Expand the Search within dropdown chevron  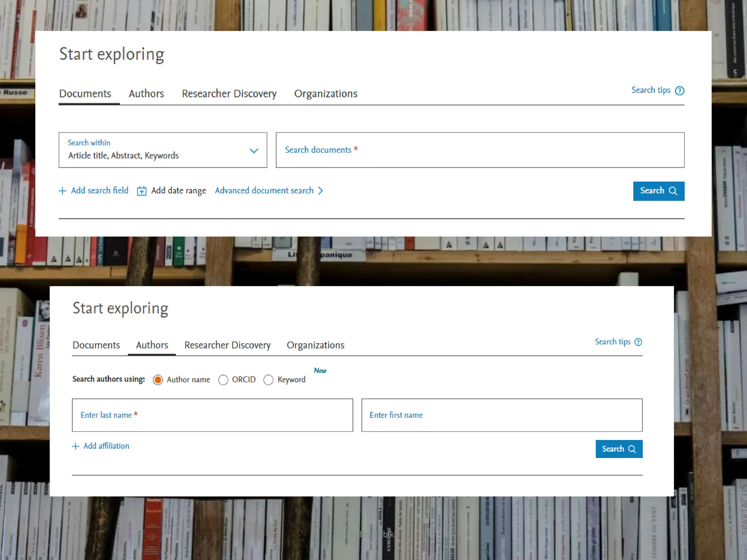click(254, 151)
